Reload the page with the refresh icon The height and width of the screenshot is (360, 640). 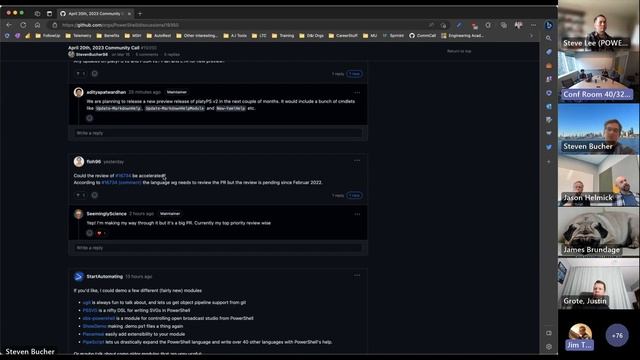(x=23, y=25)
